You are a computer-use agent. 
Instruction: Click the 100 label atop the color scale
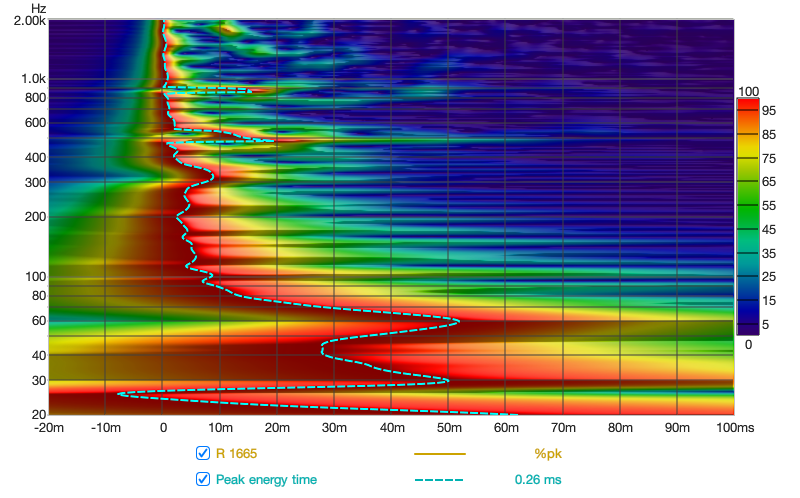pos(747,91)
